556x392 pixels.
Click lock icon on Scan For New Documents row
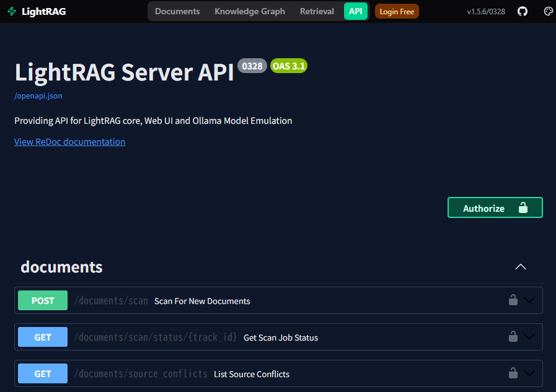513,300
